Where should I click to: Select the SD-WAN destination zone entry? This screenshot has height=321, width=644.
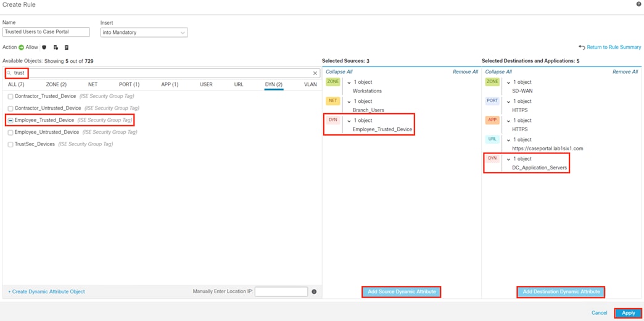[522, 91]
